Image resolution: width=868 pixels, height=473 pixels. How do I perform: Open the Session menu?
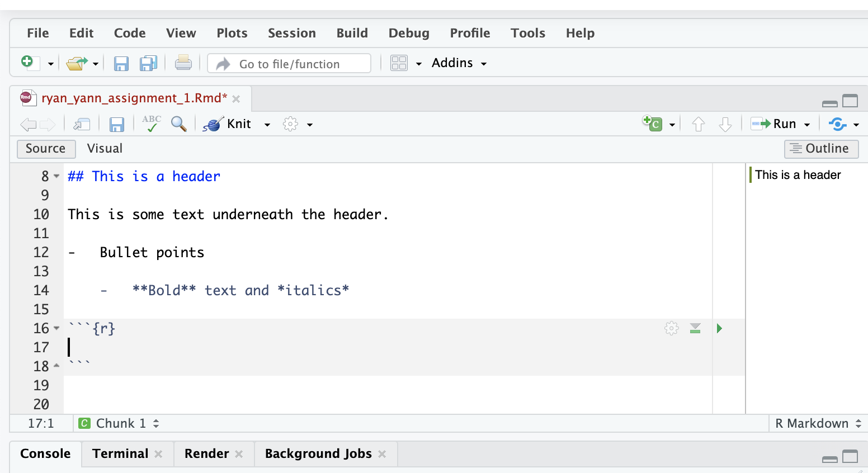coord(291,33)
